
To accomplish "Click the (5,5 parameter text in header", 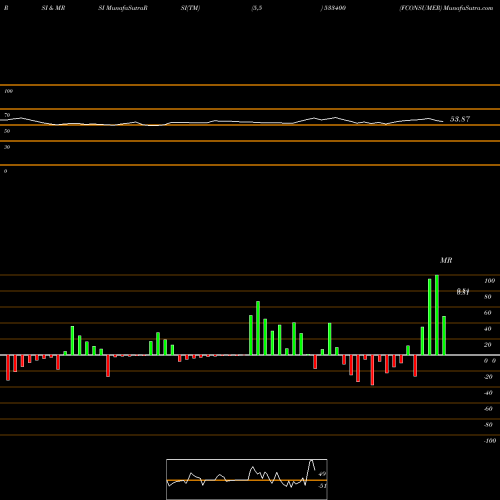I will (x=257, y=8).
